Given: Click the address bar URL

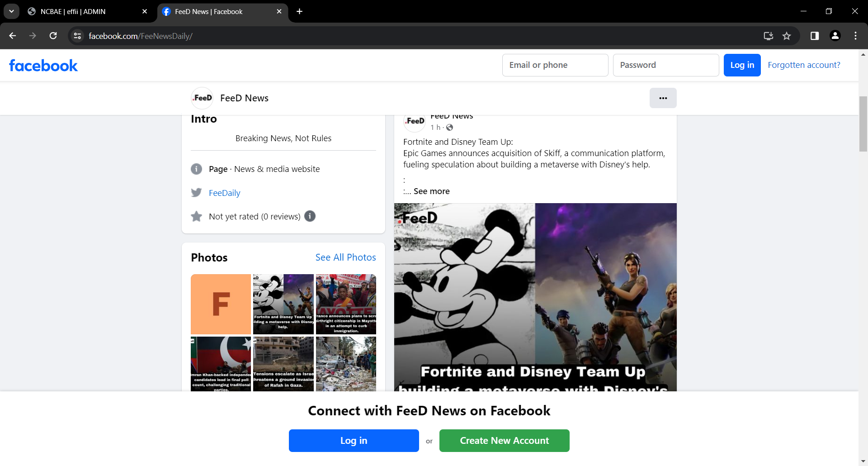Looking at the screenshot, I should 141,36.
